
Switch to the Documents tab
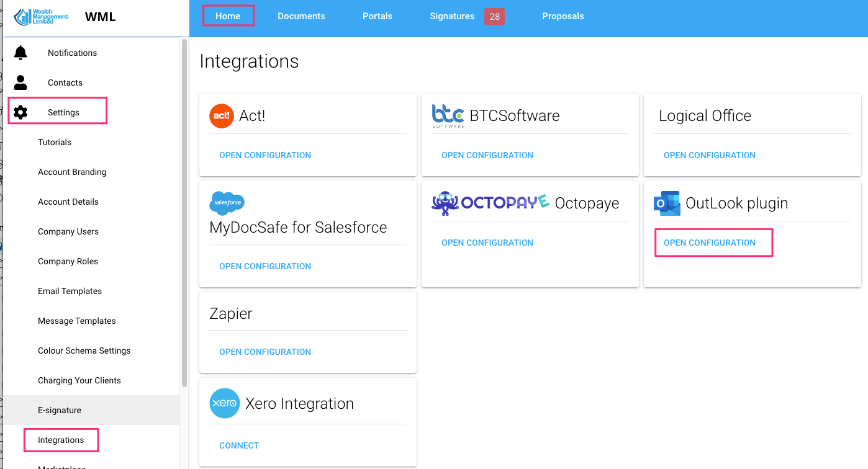tap(301, 16)
